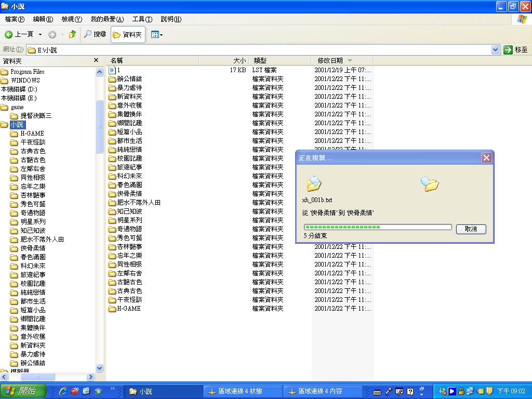Toggle the Folders (資料夾) pane button
This screenshot has width=532, height=399.
127,35
